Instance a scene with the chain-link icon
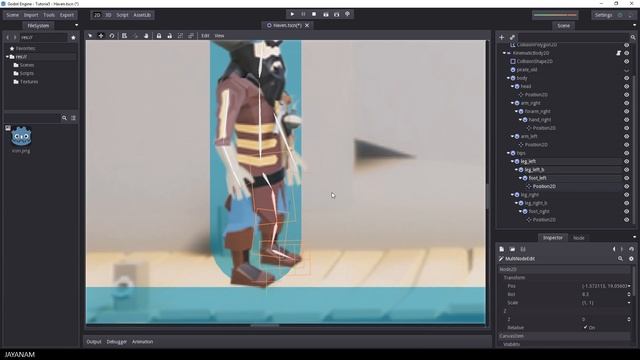Image resolution: width=640 pixels, height=360 pixels. click(512, 37)
